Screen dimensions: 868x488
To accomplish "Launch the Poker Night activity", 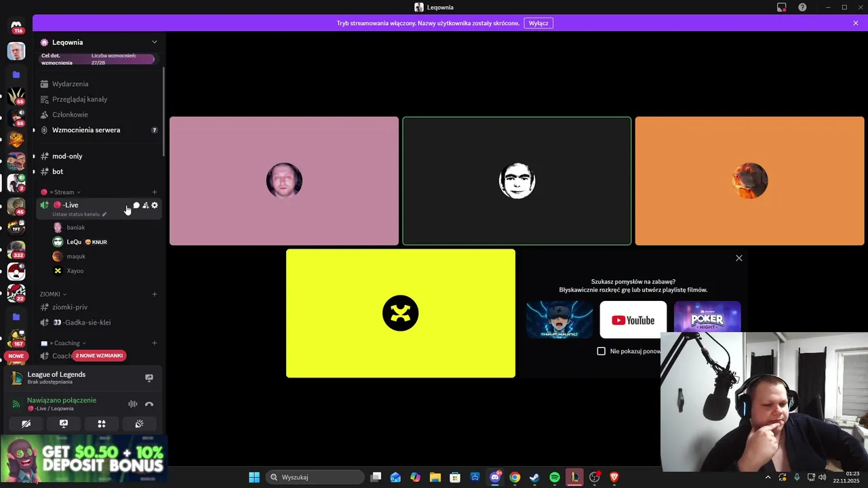I will point(707,317).
